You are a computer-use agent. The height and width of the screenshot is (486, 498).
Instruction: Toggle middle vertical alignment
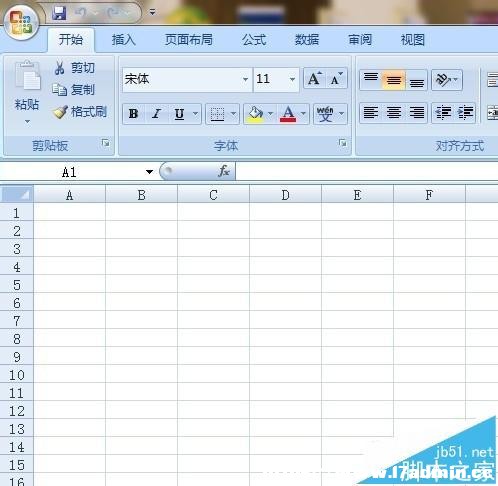click(393, 80)
